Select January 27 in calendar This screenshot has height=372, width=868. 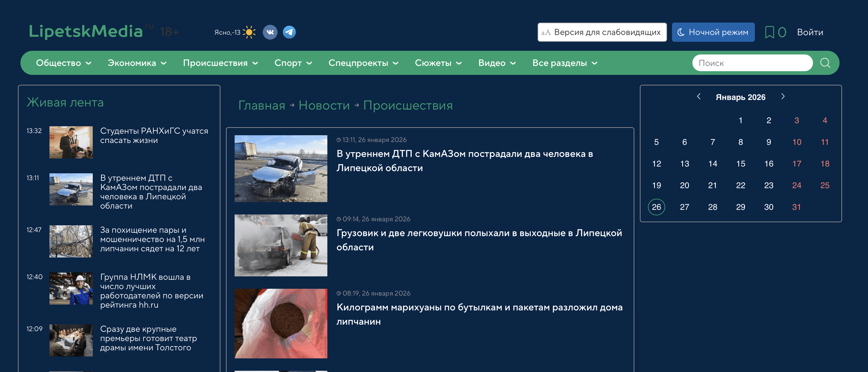684,207
